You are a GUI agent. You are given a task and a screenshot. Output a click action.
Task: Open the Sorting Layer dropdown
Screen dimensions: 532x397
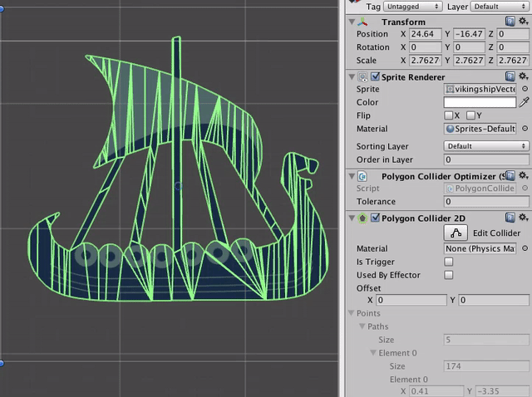[486, 146]
